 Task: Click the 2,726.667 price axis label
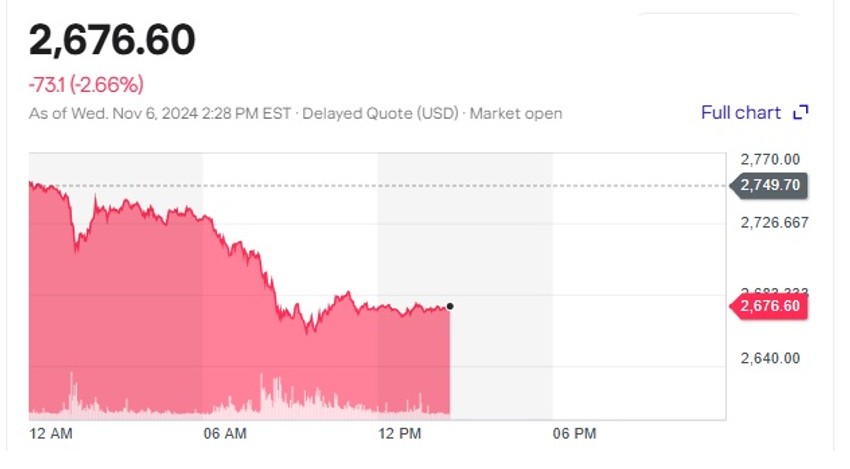pyautogui.click(x=774, y=222)
